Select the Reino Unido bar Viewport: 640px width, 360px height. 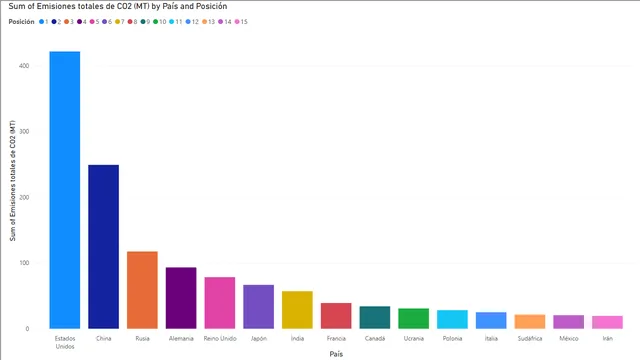coord(220,303)
